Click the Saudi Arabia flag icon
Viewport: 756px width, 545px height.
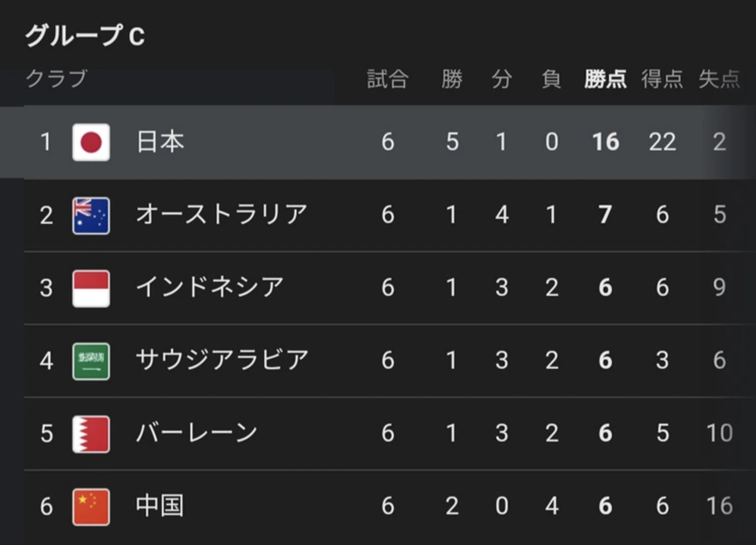[91, 361]
